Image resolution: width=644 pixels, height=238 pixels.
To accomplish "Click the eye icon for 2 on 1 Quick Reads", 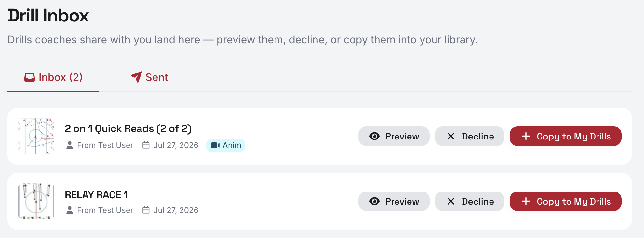I will click(x=374, y=136).
